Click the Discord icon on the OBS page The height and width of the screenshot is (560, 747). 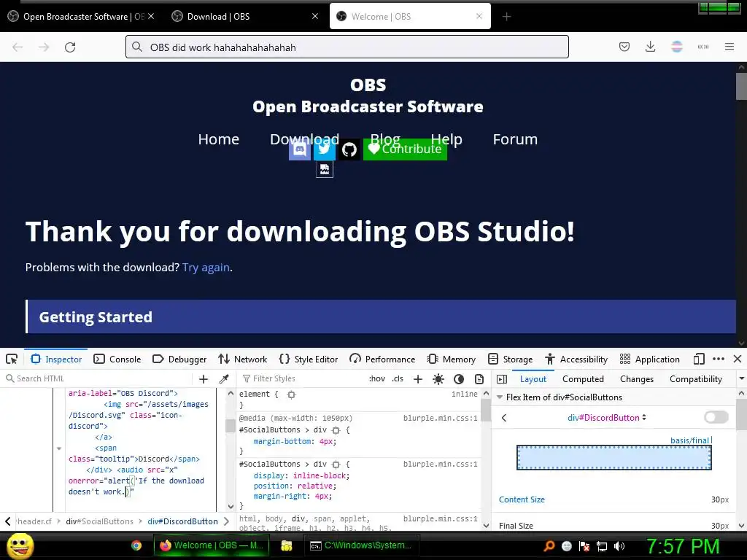tap(300, 149)
